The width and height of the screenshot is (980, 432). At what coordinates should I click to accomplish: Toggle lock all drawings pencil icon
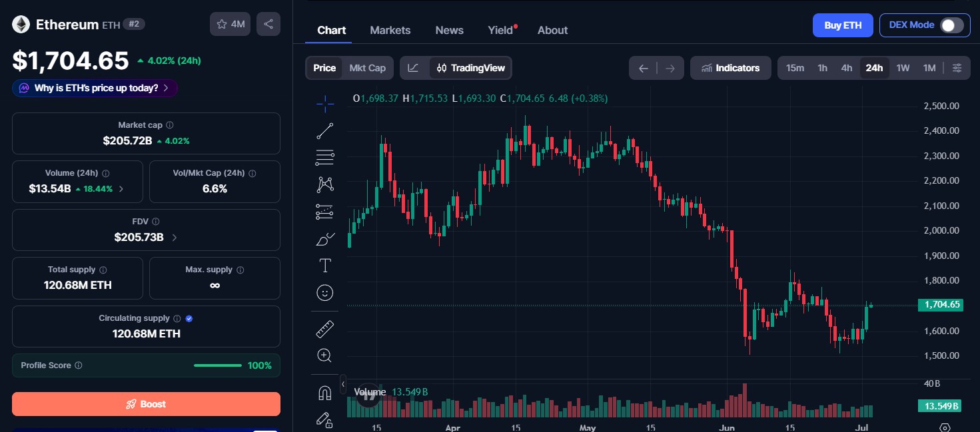point(325,419)
